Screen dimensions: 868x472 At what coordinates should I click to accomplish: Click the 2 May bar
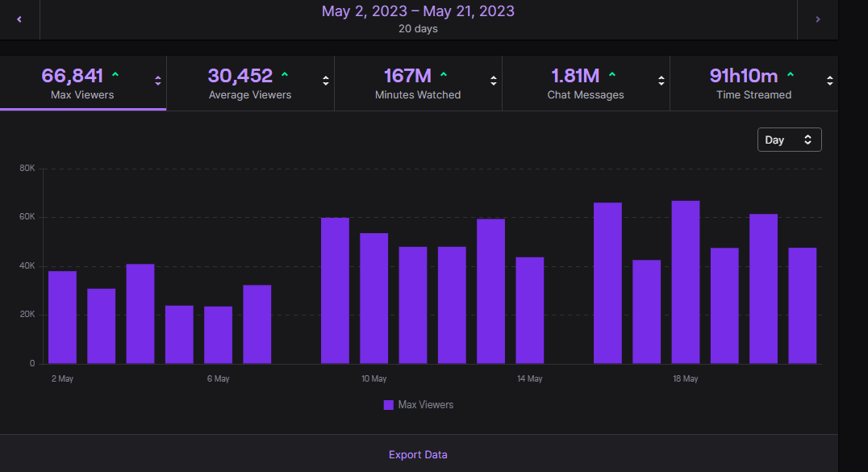tap(63, 317)
